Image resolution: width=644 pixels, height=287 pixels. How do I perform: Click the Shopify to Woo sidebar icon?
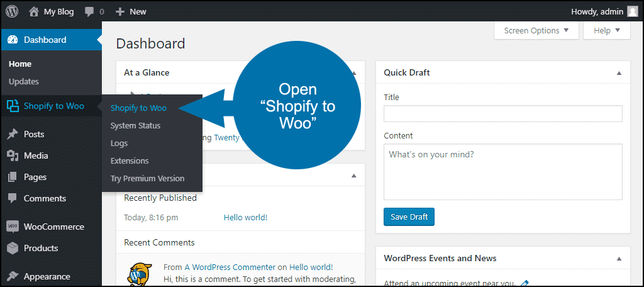(x=13, y=106)
